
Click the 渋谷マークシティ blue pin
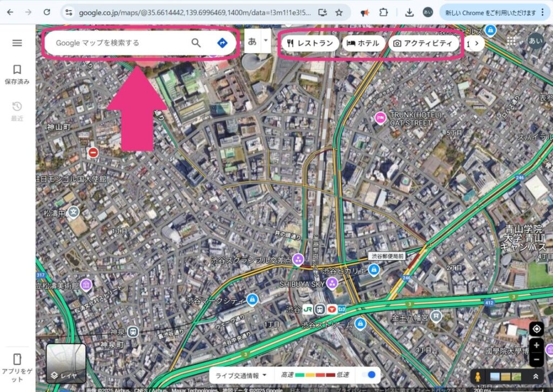(252, 300)
